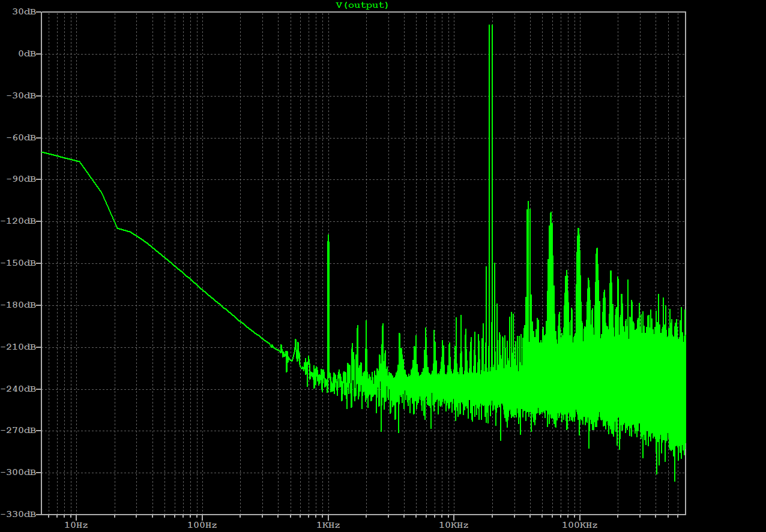The width and height of the screenshot is (766, 532).
Task: Click the 10Hz frequency axis label
Action: [x=76, y=525]
